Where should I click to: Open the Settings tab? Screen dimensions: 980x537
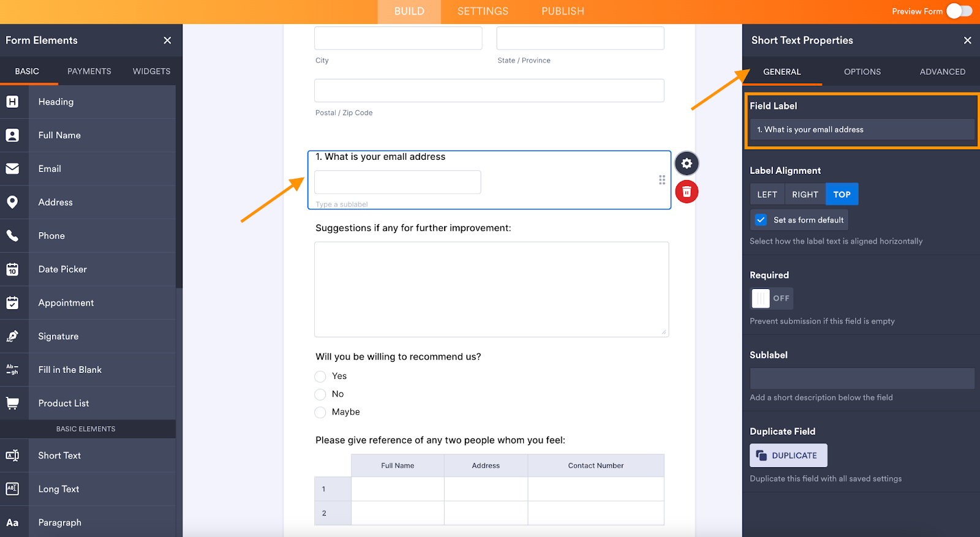(x=483, y=12)
